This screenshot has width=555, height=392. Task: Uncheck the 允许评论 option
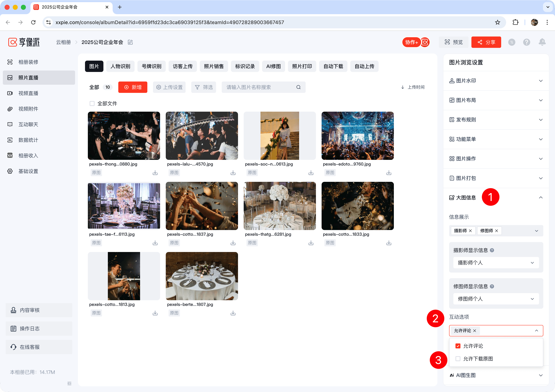(x=458, y=346)
